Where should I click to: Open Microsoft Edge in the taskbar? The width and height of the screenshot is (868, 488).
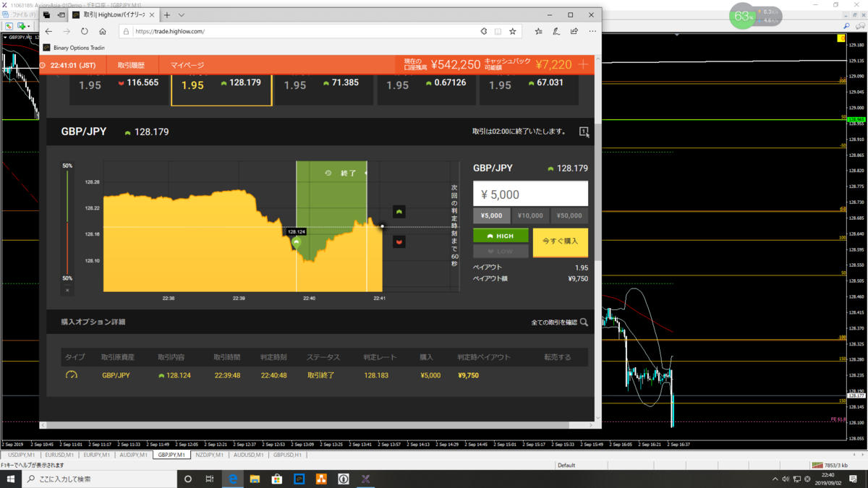pos(233,479)
